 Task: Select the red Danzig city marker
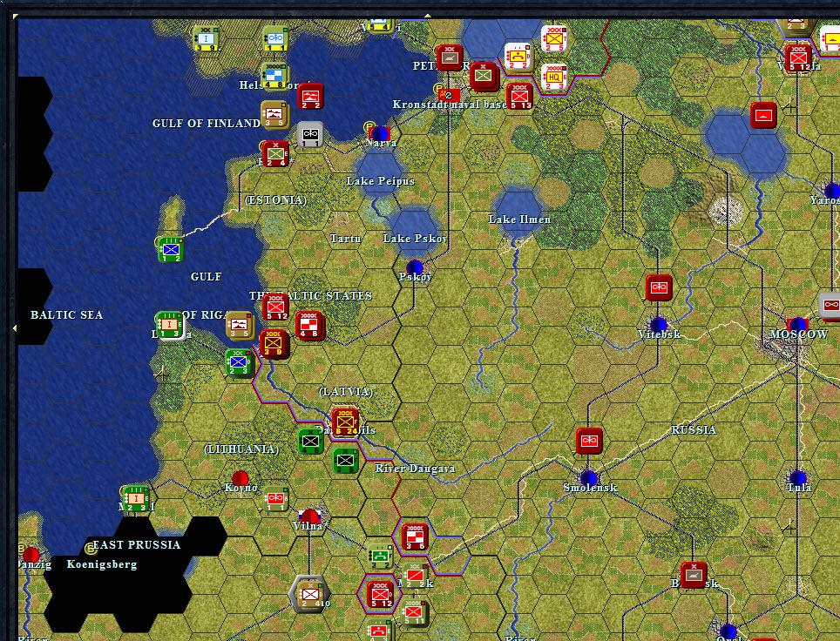(31, 555)
